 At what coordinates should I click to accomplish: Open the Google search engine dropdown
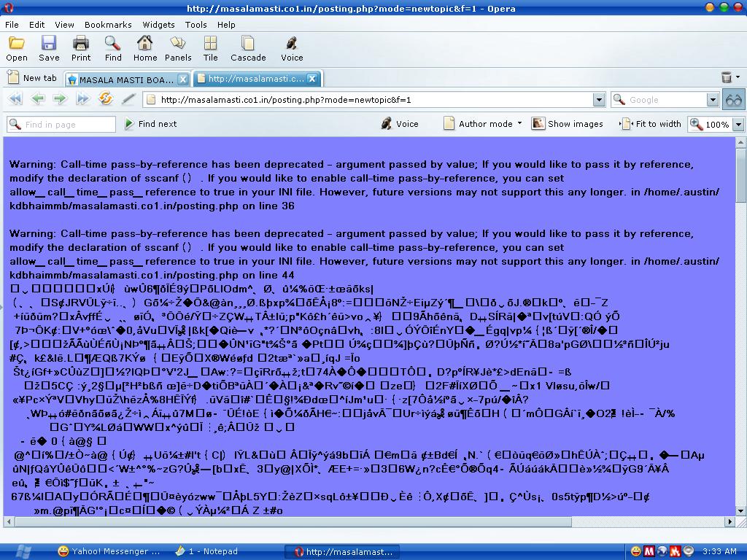click(x=713, y=99)
